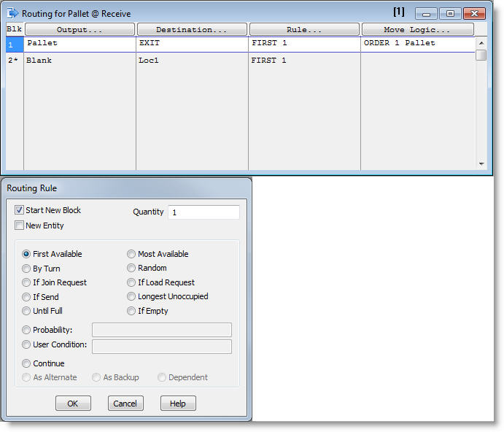The width and height of the screenshot is (504, 432).
Task: Enable the New Entity checkbox
Action: coord(19,225)
